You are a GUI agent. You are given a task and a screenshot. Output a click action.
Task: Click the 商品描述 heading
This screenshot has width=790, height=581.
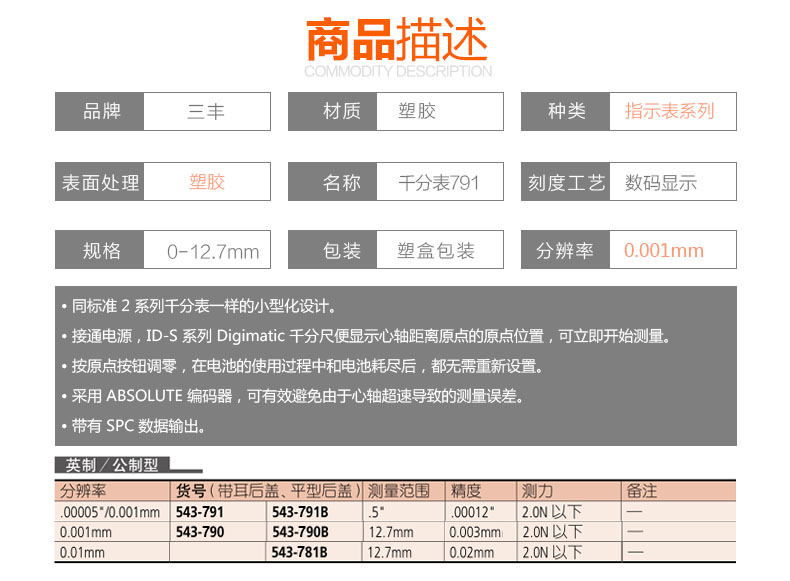click(x=397, y=40)
